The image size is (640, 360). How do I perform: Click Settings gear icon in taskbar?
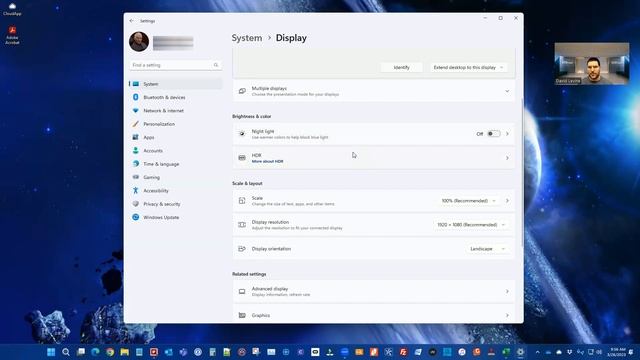[520, 352]
